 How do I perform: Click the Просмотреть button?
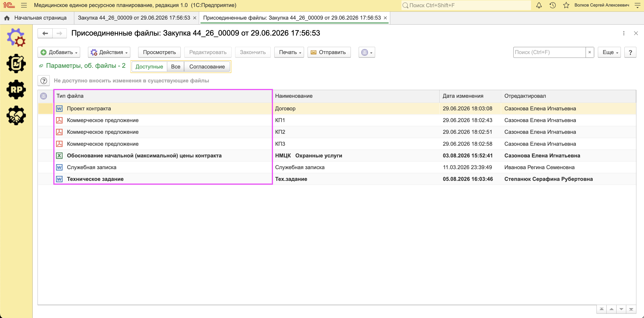159,52
